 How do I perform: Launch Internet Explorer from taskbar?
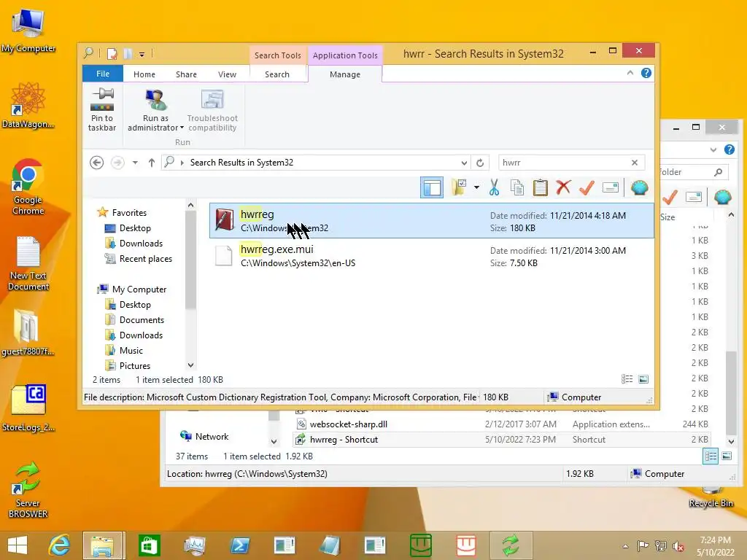click(59, 545)
